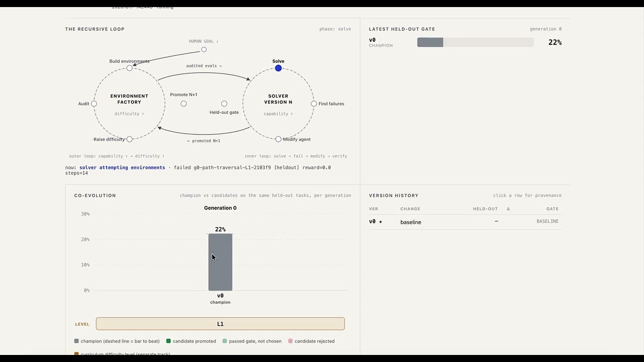Click the GATE column header

[552, 209]
